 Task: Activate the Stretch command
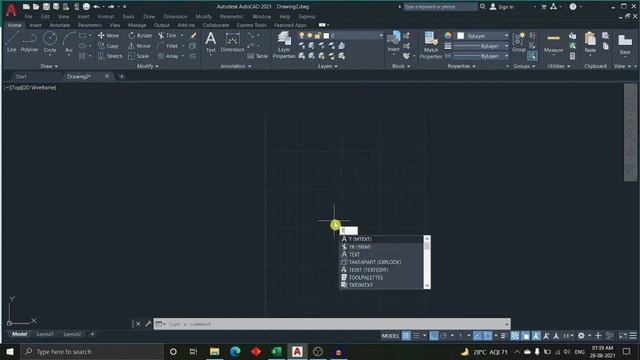click(x=110, y=56)
